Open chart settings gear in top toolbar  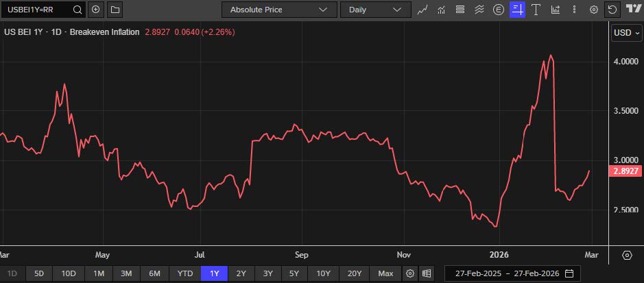tap(593, 10)
